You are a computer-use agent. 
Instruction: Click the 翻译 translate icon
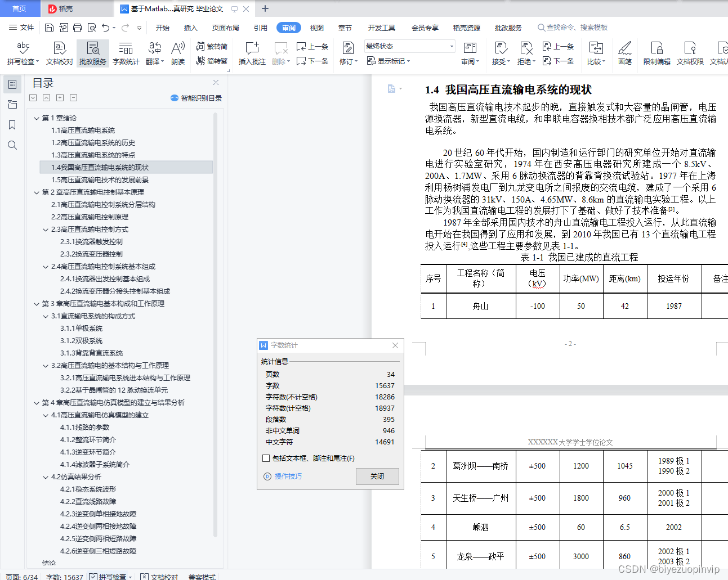pyautogui.click(x=154, y=53)
